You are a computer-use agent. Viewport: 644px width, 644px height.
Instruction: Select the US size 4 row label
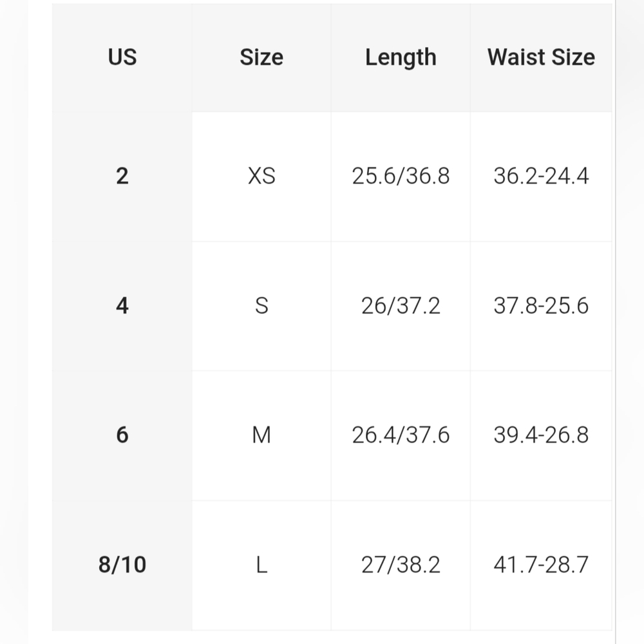(x=122, y=305)
